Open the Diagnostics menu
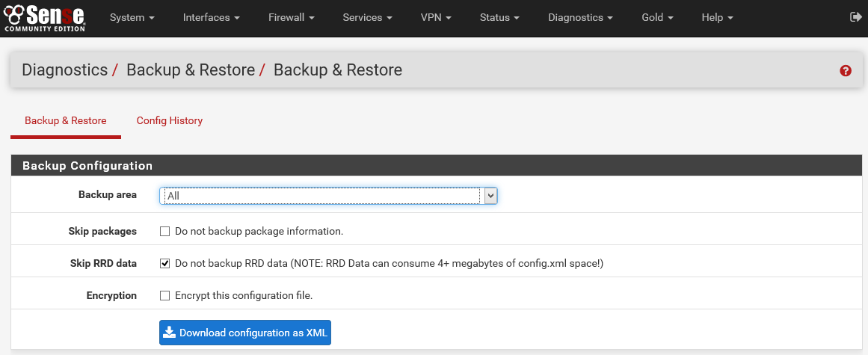This screenshot has width=868, height=355. coord(581,17)
